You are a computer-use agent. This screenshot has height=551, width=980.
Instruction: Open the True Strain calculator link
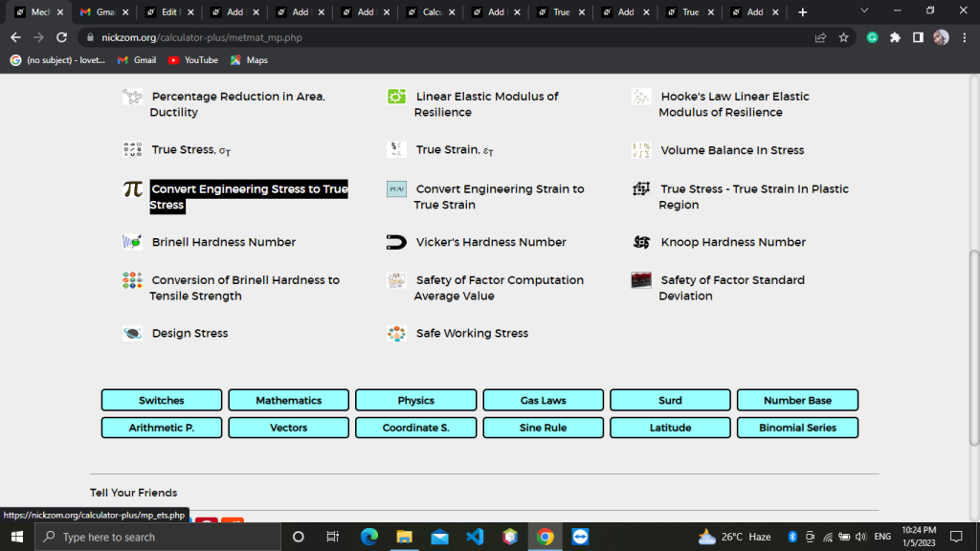(x=455, y=150)
